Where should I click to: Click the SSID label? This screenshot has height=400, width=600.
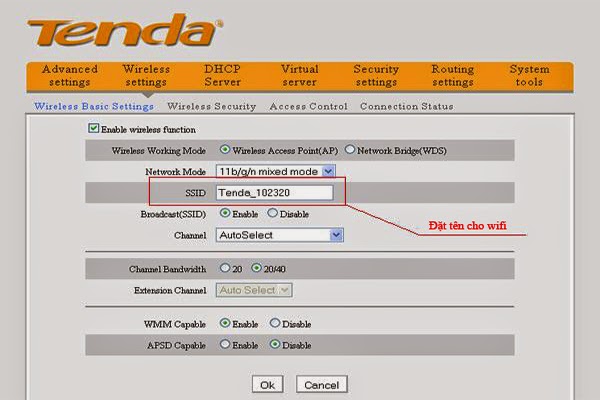click(196, 193)
